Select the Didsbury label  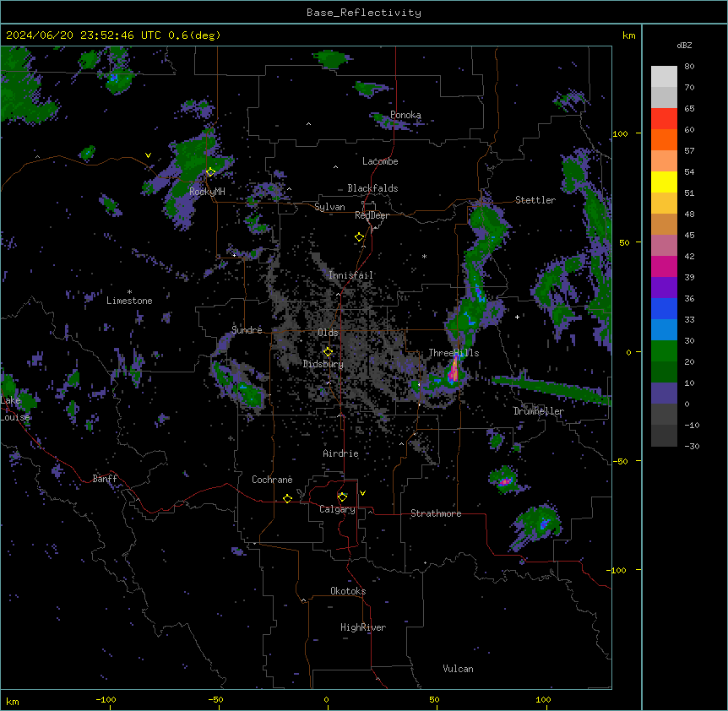[323, 364]
